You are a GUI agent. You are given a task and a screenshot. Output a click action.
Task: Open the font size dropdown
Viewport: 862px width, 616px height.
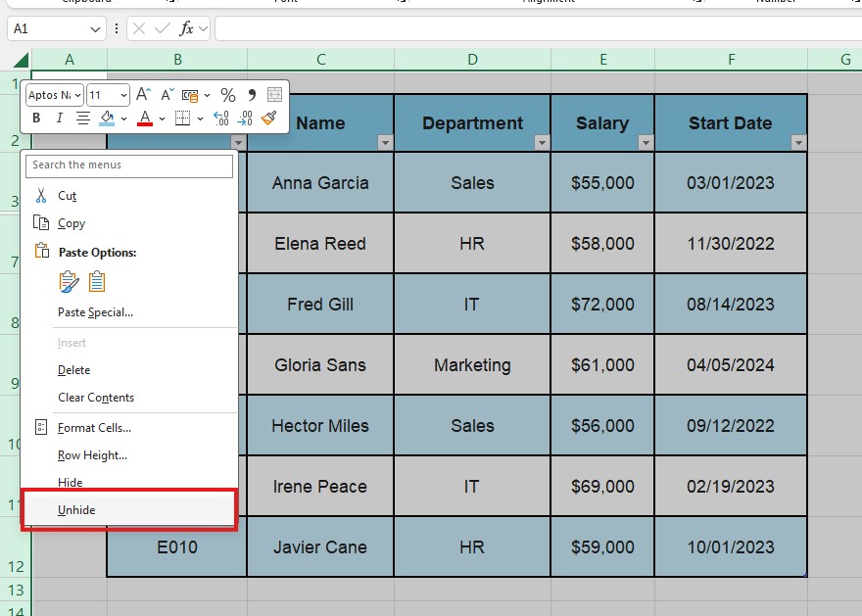click(124, 94)
